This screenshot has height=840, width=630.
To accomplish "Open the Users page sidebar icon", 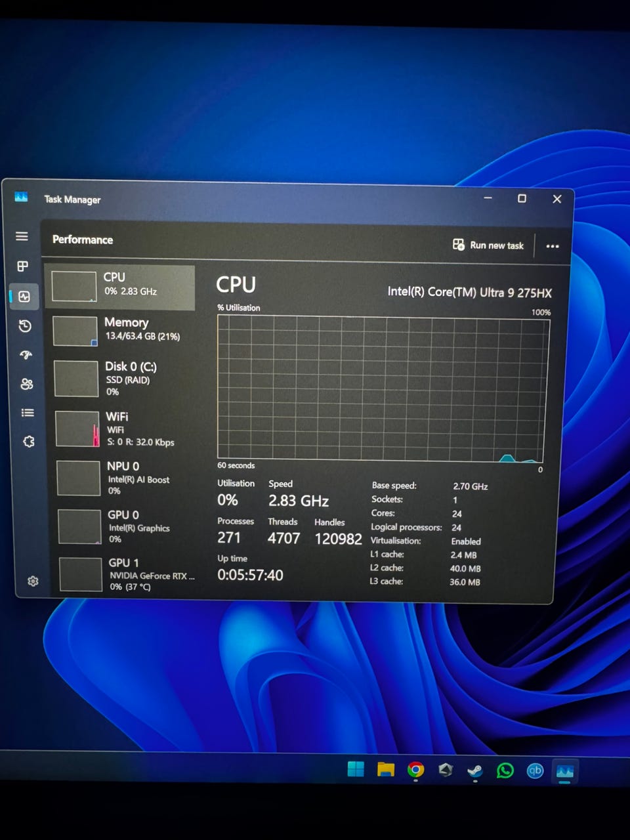I will point(27,384).
